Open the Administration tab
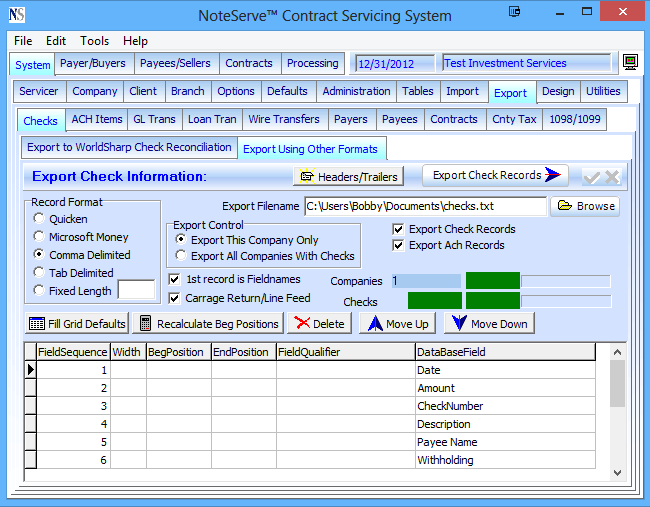 (x=357, y=91)
